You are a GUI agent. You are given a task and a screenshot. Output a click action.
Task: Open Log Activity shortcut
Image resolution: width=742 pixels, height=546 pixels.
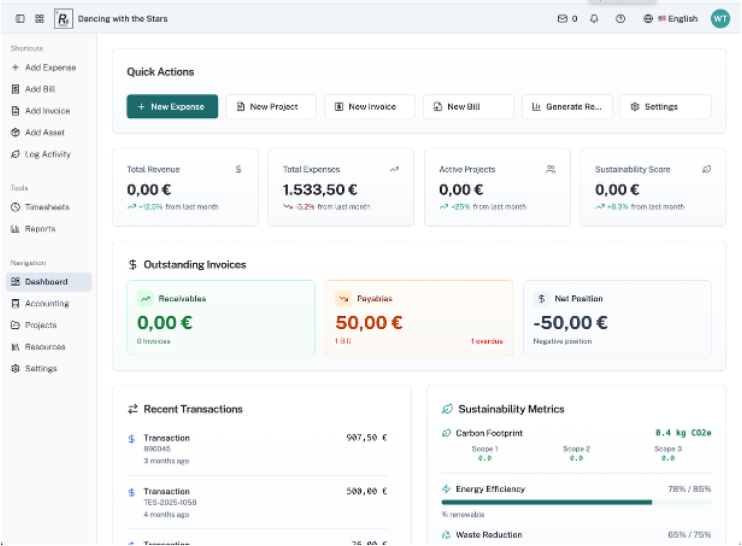pyautogui.click(x=47, y=154)
